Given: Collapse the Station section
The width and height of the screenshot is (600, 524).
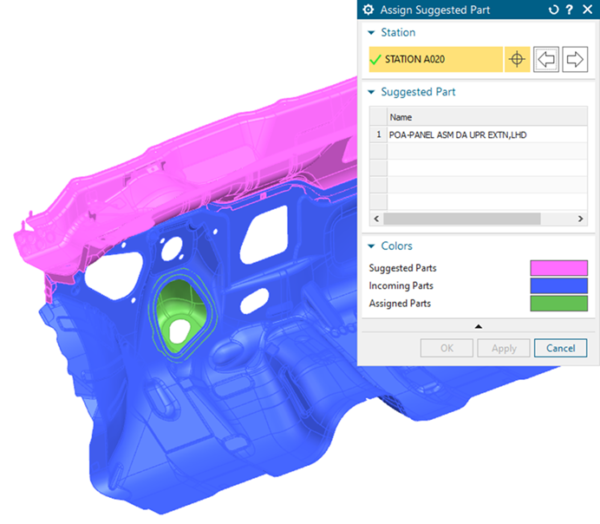Looking at the screenshot, I should (371, 32).
